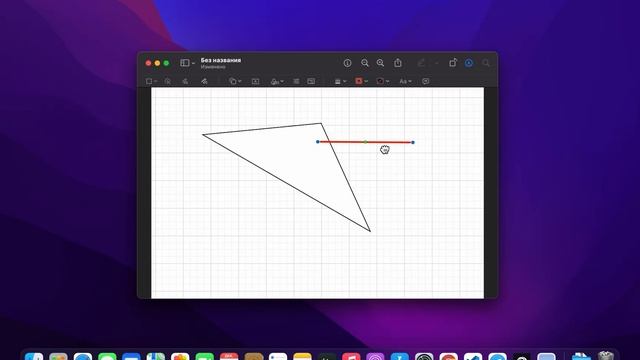
Task: Zoom in on the drawing
Action: point(380,63)
